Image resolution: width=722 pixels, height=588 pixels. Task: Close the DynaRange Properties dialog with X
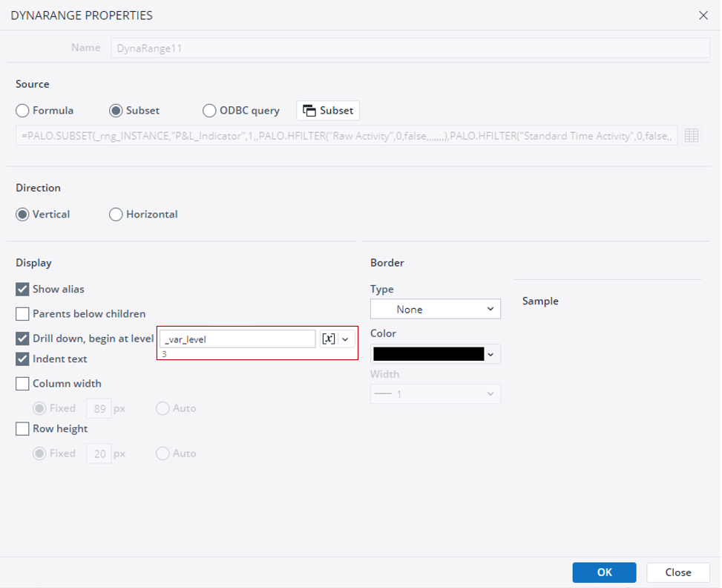[703, 15]
